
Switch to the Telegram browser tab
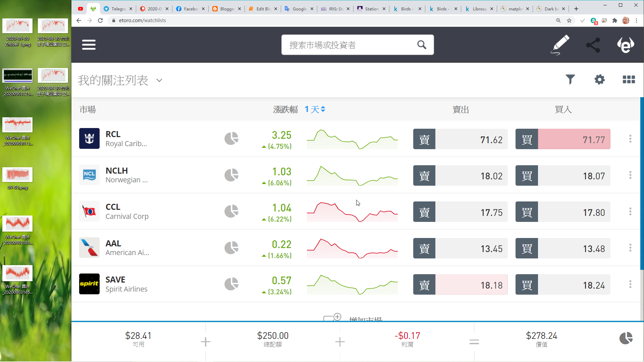click(x=118, y=9)
